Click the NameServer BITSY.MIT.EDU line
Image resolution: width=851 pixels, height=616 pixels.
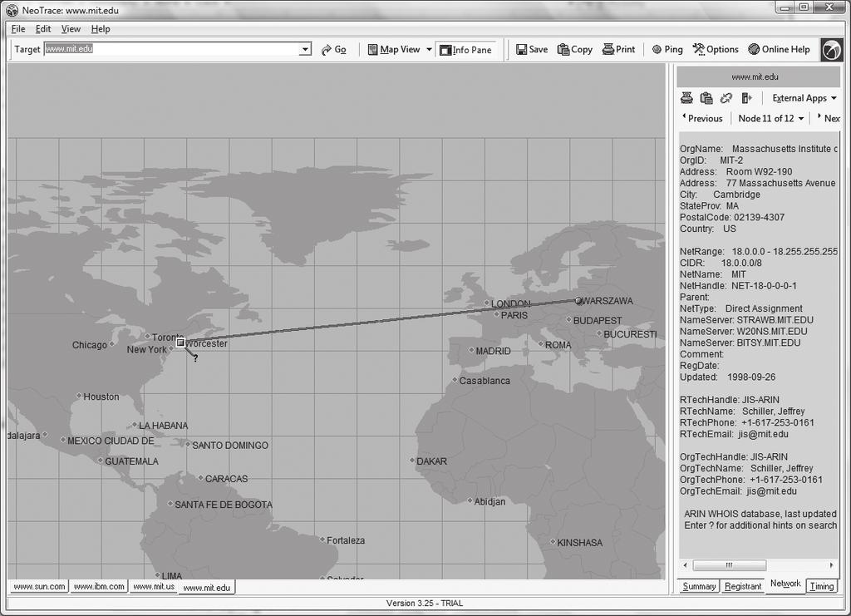(740, 343)
